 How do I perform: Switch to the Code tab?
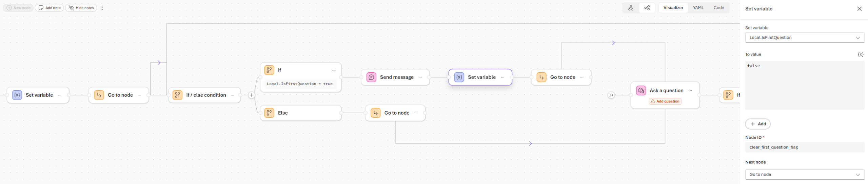click(x=718, y=8)
